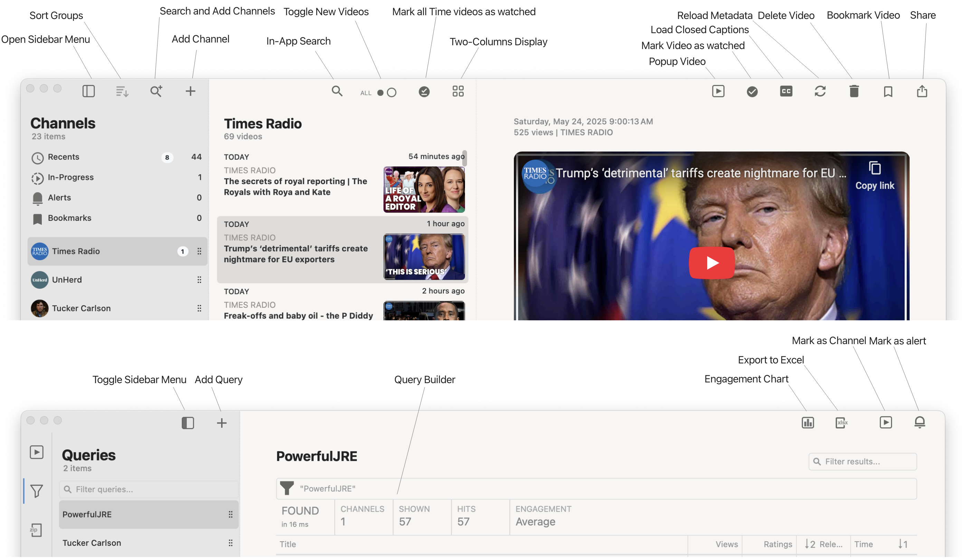The image size is (968, 560).
Task: Export query results to Excel
Action: pyautogui.click(x=841, y=423)
